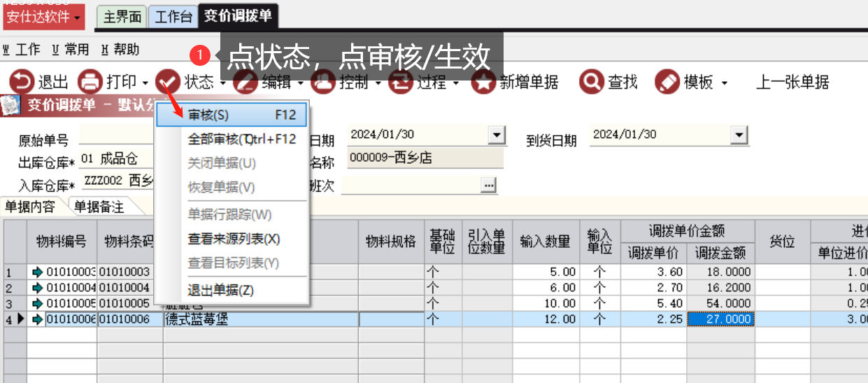Click the 调拨单价 column header

[x=652, y=253]
